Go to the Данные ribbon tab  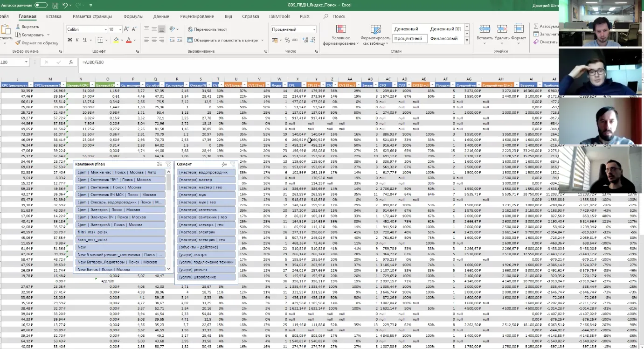click(x=161, y=16)
